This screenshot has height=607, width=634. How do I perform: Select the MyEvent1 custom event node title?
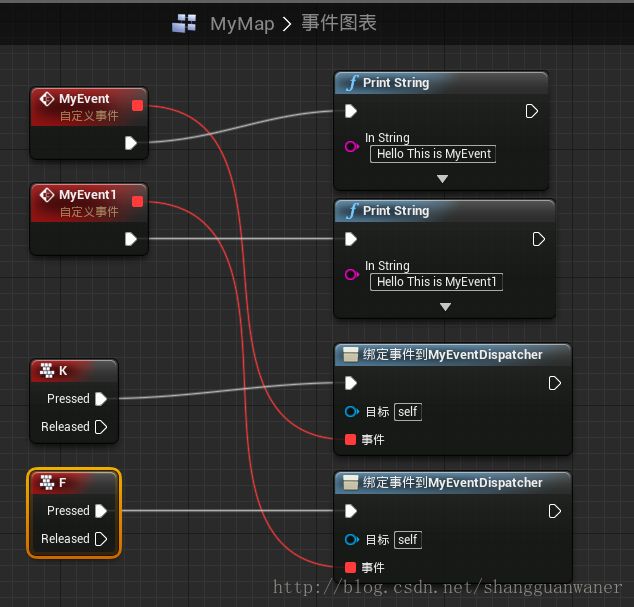pyautogui.click(x=88, y=195)
